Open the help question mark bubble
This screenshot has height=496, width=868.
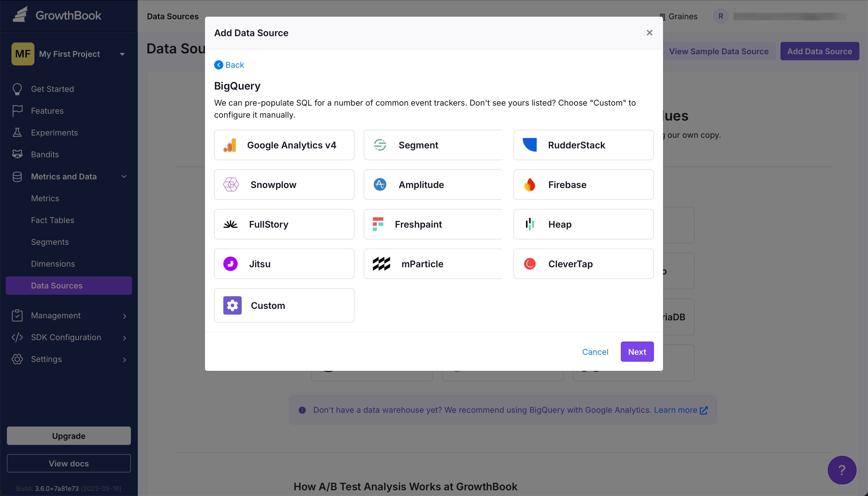[x=842, y=470]
